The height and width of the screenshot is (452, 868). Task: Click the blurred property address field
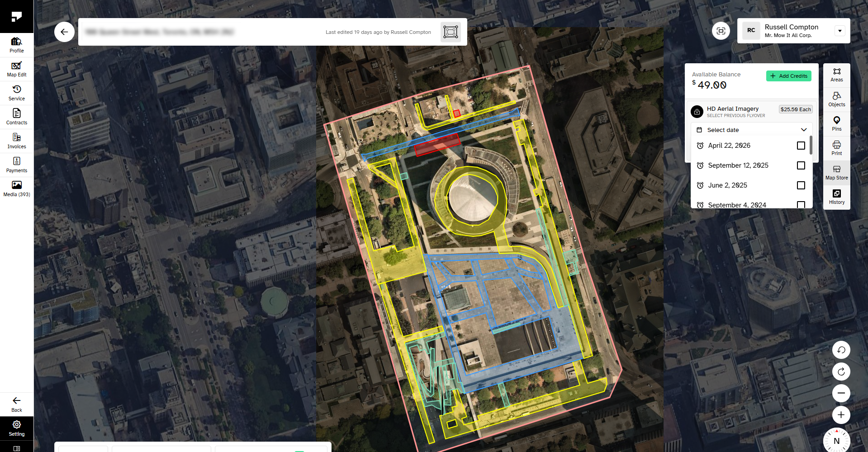coord(159,32)
